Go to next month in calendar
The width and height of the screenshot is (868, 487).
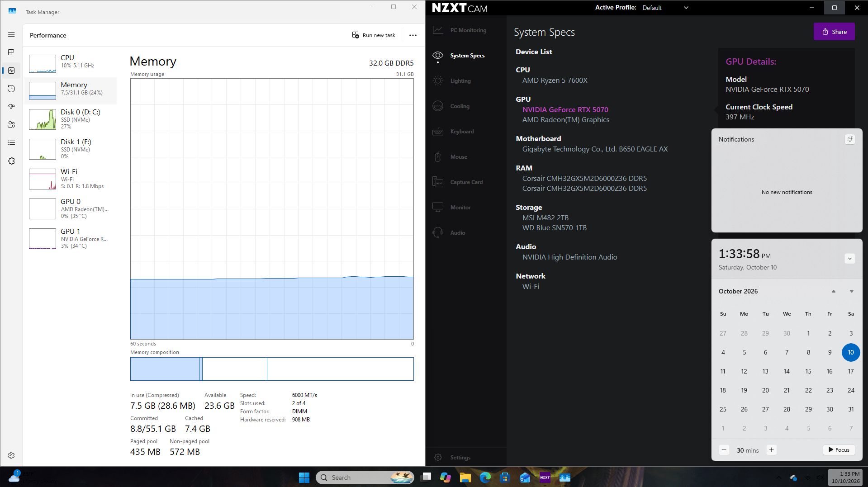pos(851,291)
